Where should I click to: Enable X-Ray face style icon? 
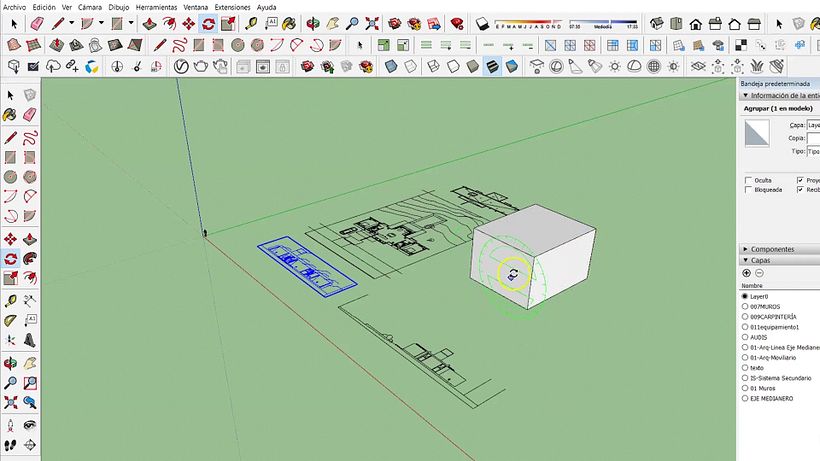(391, 66)
